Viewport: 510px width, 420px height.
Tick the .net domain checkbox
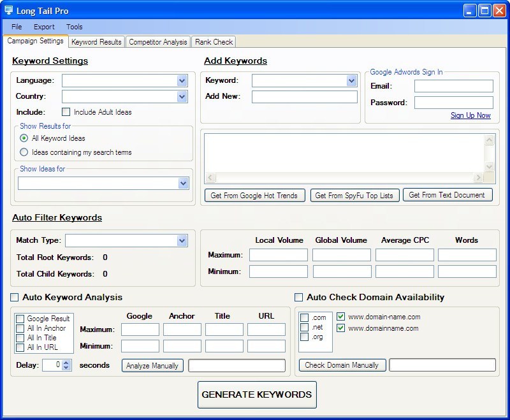pos(305,327)
